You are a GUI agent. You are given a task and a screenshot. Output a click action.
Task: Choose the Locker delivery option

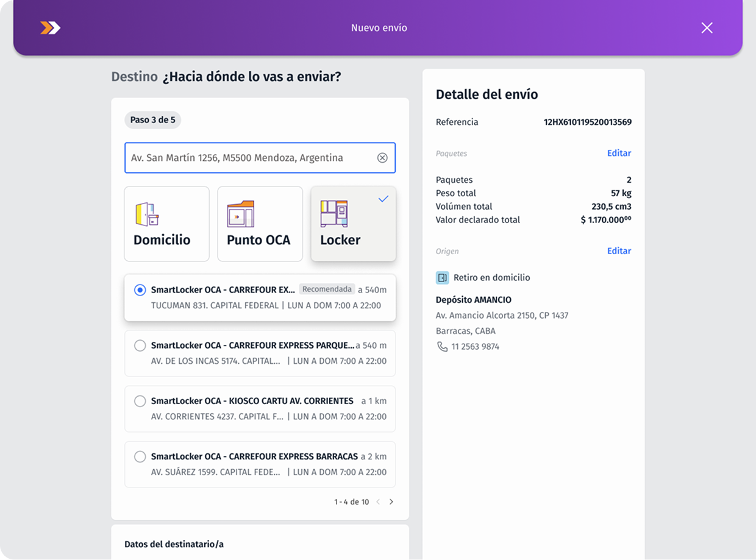pos(353,224)
